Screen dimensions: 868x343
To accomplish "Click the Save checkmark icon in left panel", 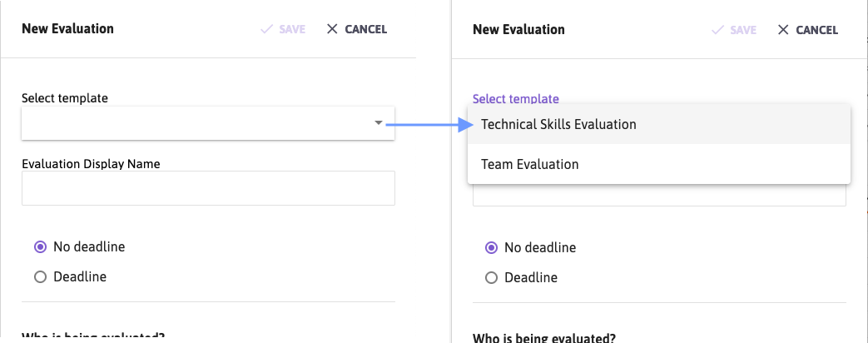I will click(x=267, y=29).
